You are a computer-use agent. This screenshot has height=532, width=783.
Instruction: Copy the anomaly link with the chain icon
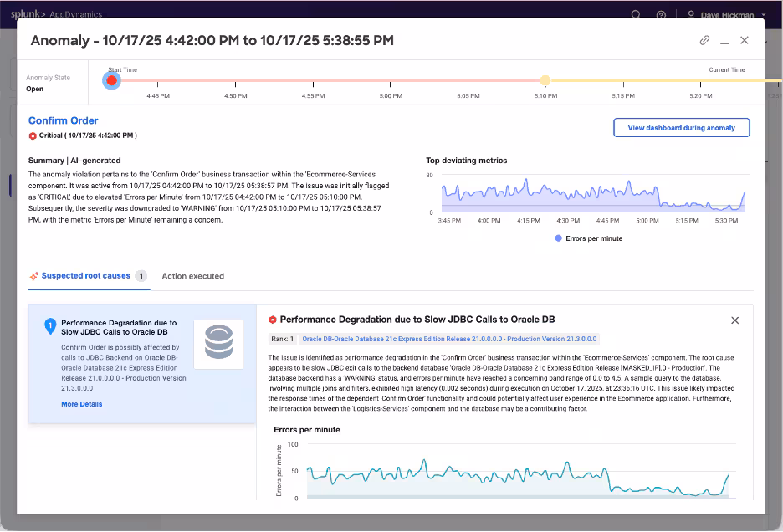pyautogui.click(x=704, y=40)
